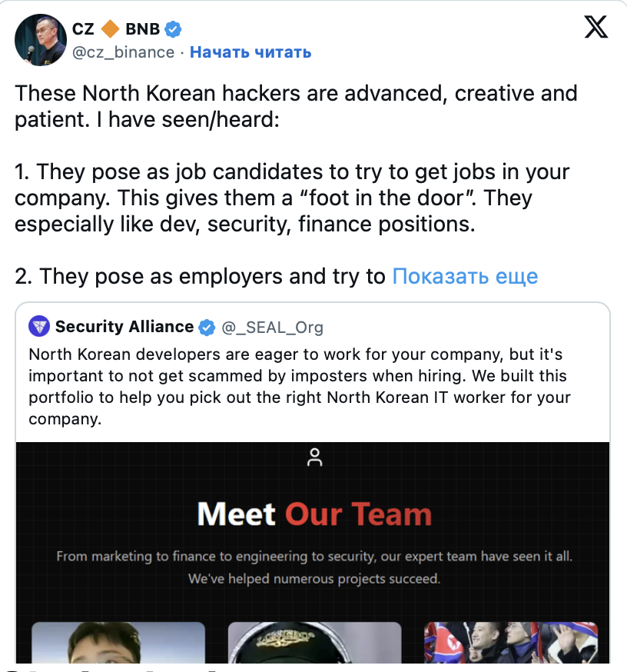This screenshot has width=627, height=672.
Task: Click the blue verified badge beside BNB
Action: pos(174,29)
